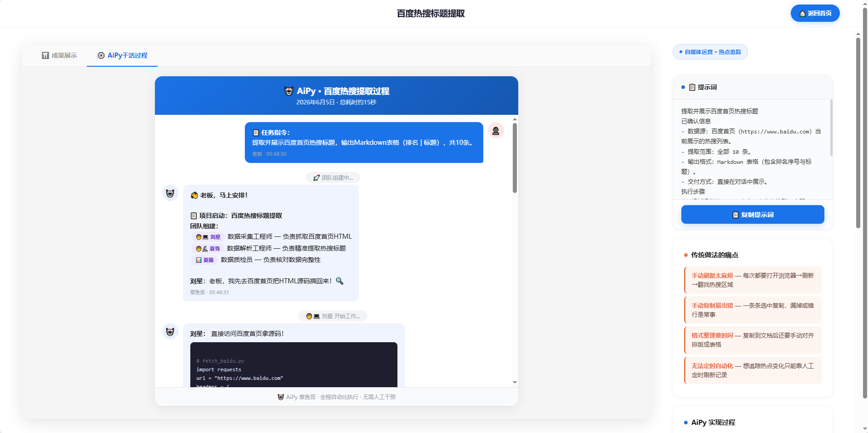Click the AiPy bot avatar beside 老板，马上安排
868x433 pixels.
click(170, 193)
